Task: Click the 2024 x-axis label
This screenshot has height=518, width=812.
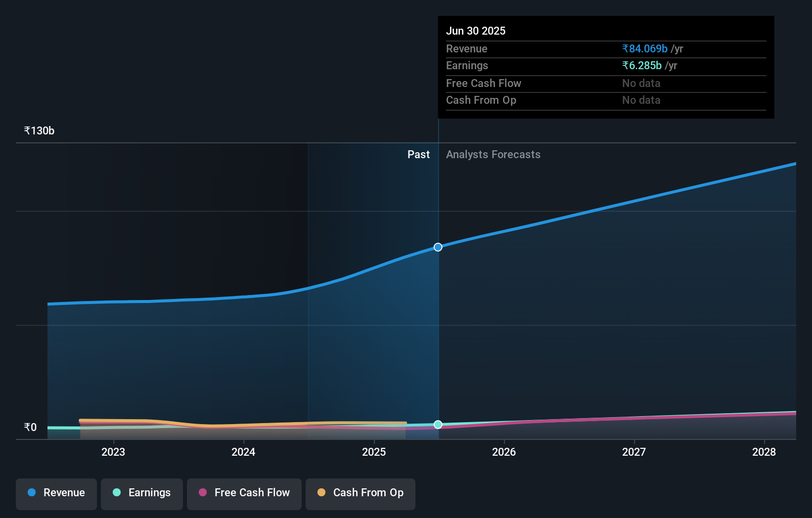Action: (243, 452)
